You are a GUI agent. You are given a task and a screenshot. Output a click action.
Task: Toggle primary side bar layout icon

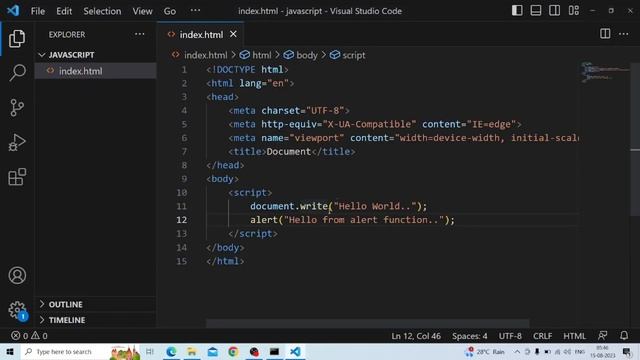click(517, 11)
